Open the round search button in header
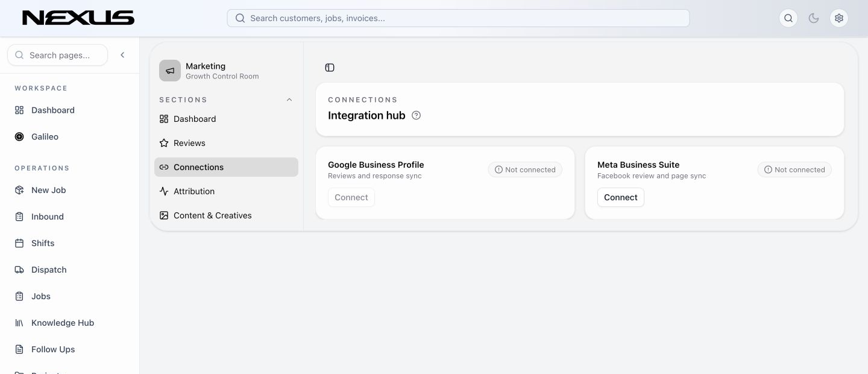868x374 pixels. 788,18
